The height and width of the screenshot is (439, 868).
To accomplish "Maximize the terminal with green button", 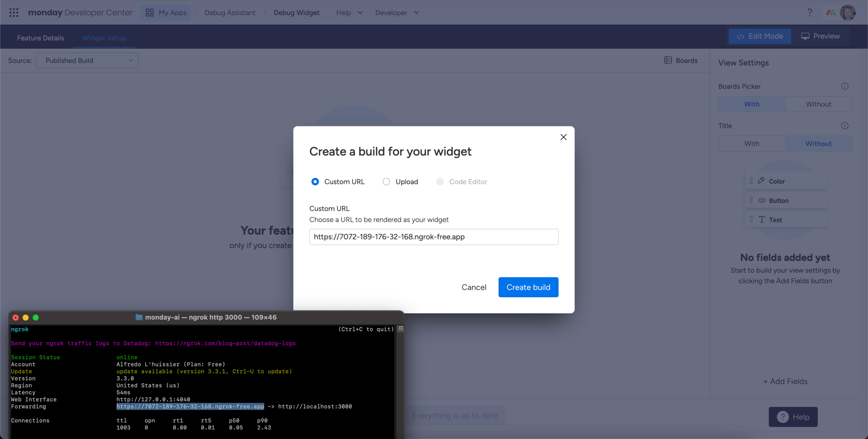I will (x=36, y=318).
